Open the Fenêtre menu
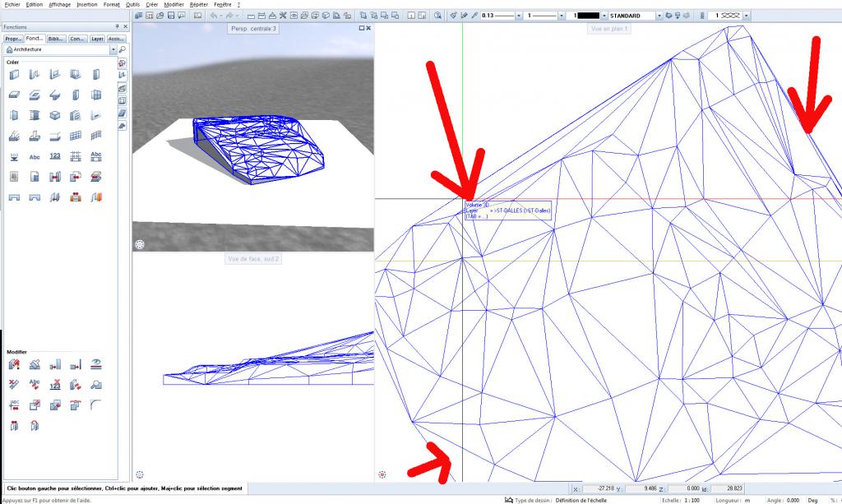 pos(222,4)
